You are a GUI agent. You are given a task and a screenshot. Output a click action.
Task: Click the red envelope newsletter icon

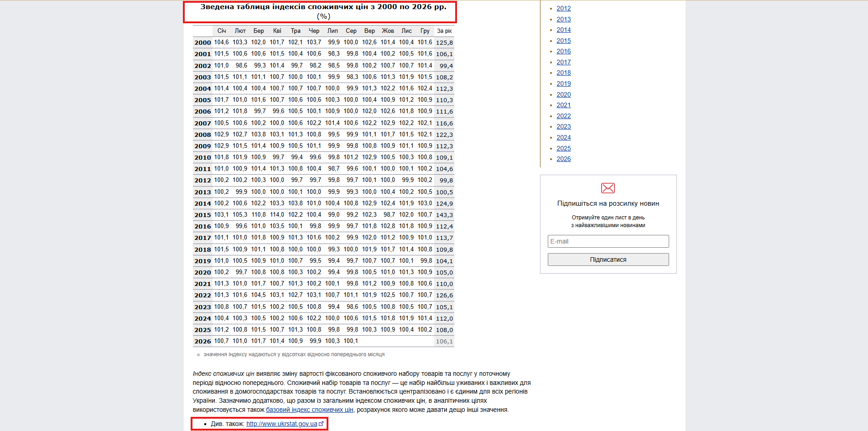(608, 188)
